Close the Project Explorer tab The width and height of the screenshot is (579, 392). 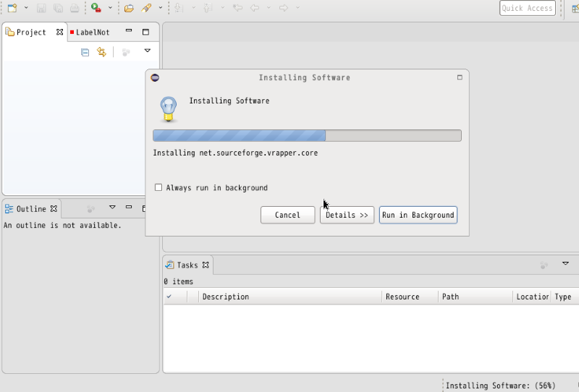pyautogui.click(x=59, y=32)
